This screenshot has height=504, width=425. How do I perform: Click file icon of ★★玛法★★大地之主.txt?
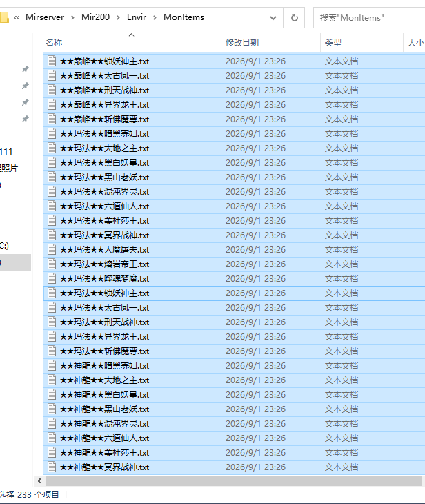[52, 148]
